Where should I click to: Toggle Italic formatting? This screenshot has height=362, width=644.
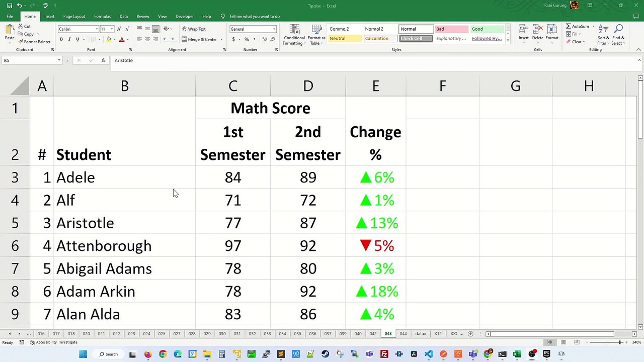(x=69, y=39)
